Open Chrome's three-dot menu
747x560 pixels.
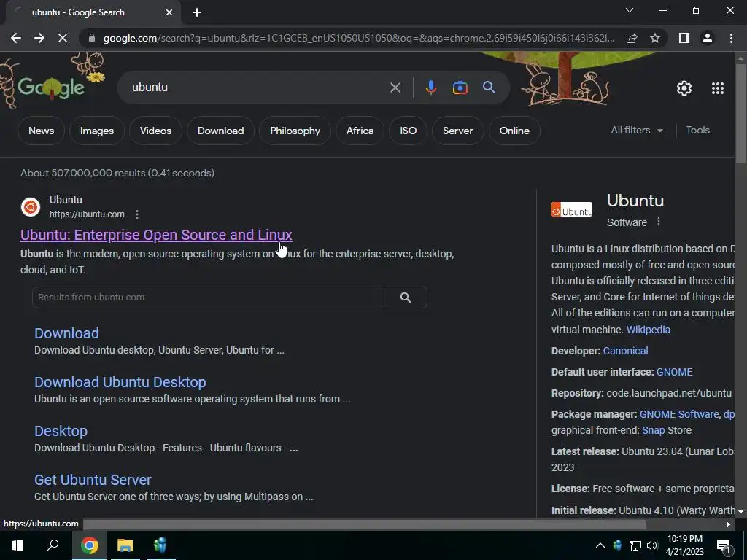click(x=731, y=38)
